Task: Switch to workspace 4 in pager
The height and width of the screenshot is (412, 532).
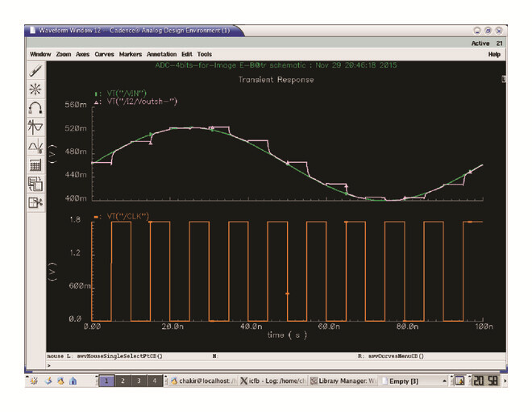Action: pyautogui.click(x=155, y=381)
